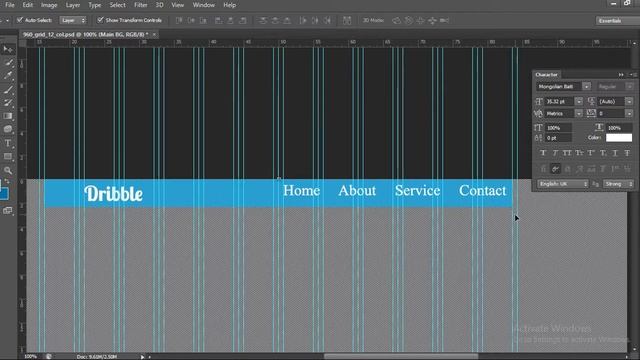This screenshot has width=640, height=360.
Task: Click the blue foreground color swatch
Action: 4,193
